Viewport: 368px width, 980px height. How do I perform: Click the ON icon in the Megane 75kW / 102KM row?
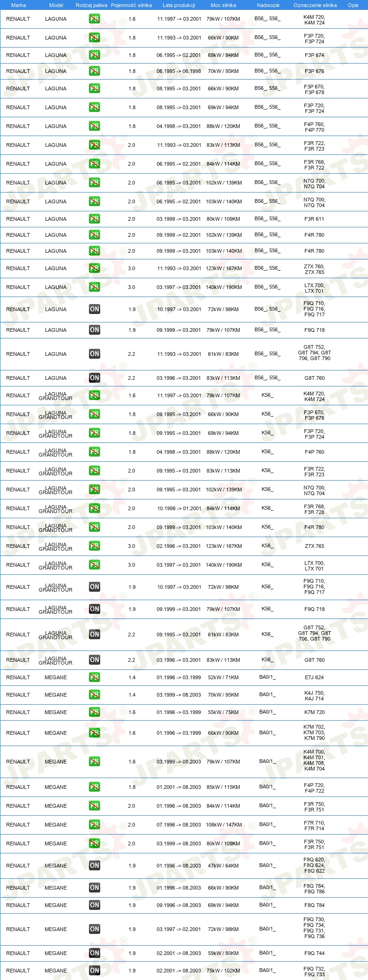[x=95, y=971]
